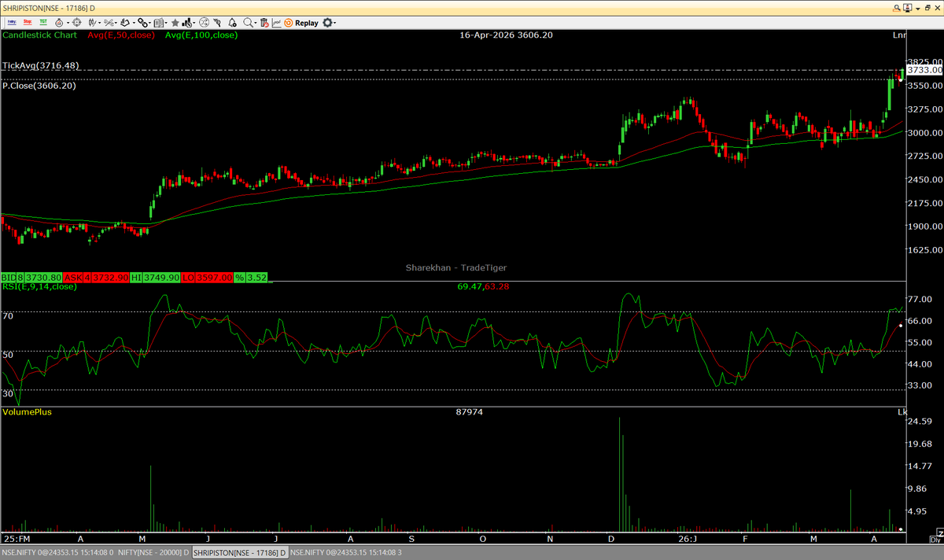Open dropdown arrow beside hand tool icon
944x560 pixels.
coord(134,24)
